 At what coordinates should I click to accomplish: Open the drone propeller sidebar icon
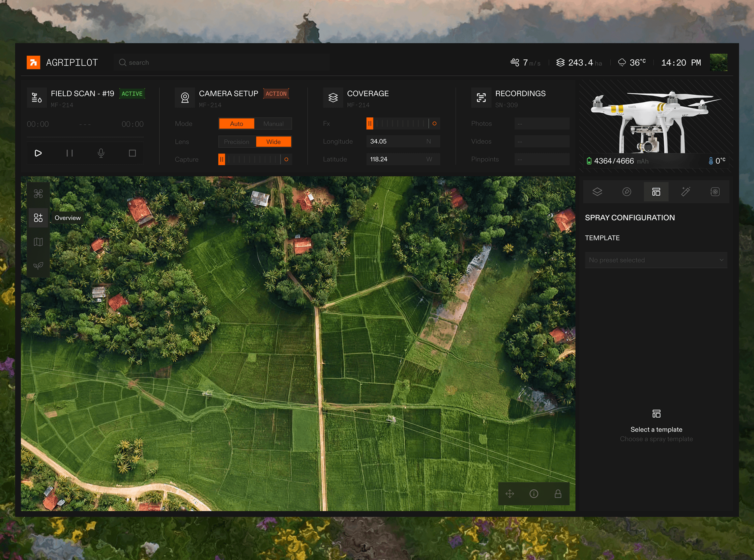(x=38, y=194)
